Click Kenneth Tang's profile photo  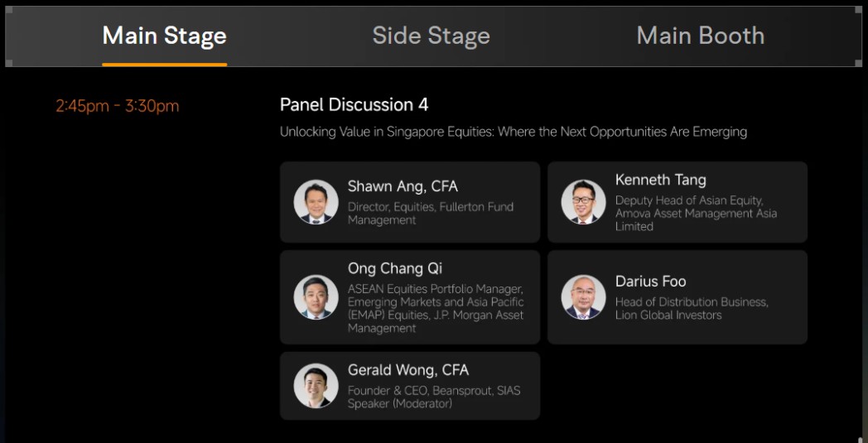point(583,201)
